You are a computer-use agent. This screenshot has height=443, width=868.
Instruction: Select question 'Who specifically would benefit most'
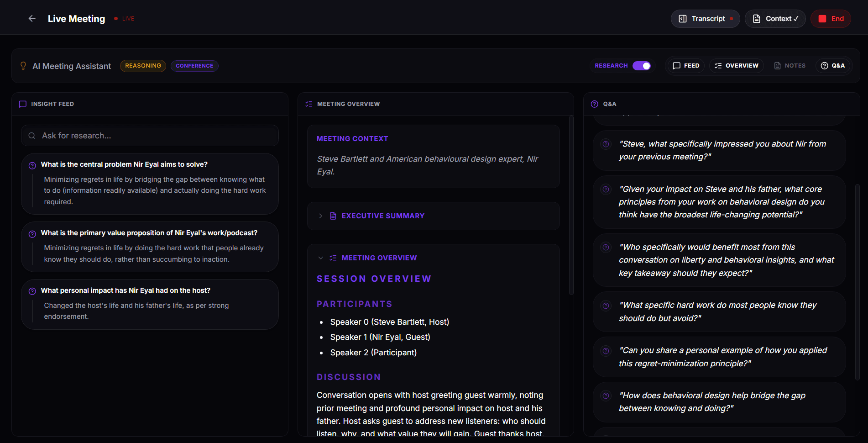click(x=719, y=260)
